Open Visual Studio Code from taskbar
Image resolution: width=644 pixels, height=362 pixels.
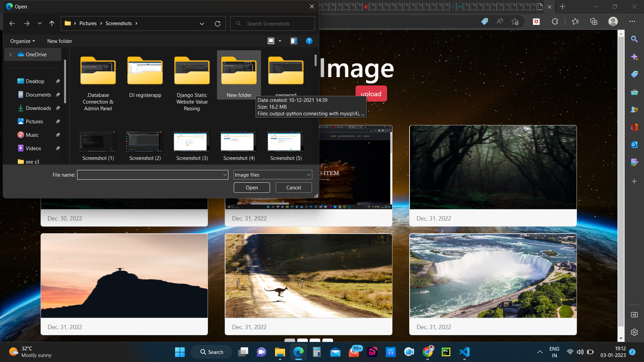point(465,352)
